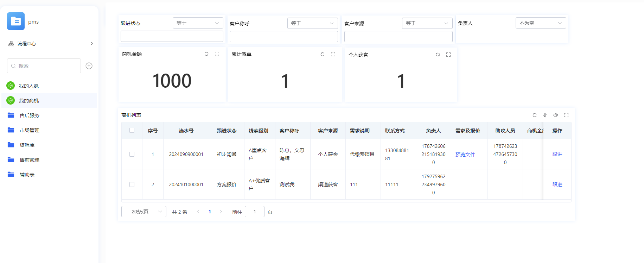
Task: Maximize the 商机列表 table to fullscreen
Action: (566, 115)
